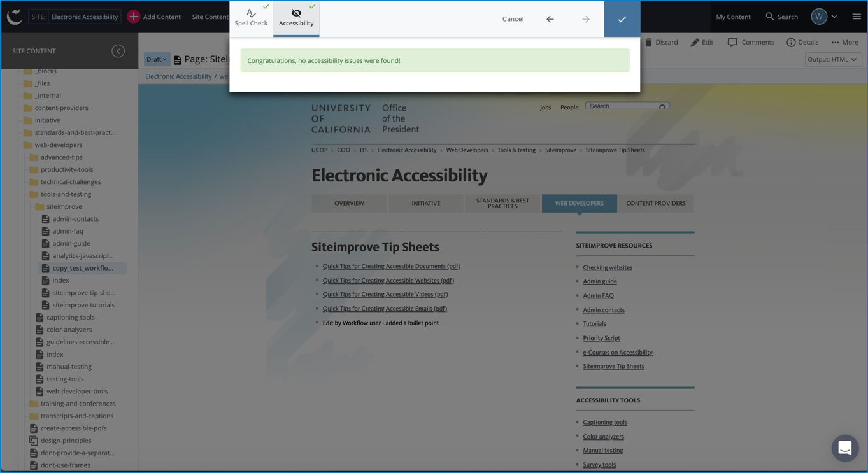Click the People link in preview header
868x473 pixels.
(569, 108)
